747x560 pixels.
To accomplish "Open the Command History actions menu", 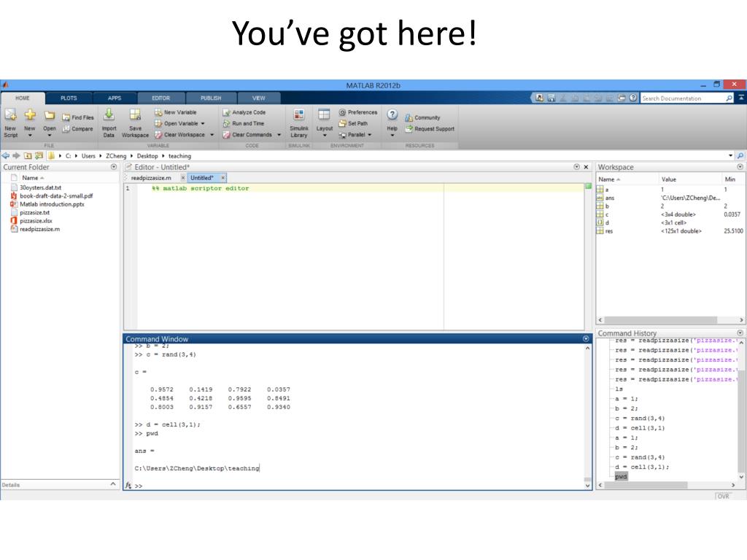I will tap(740, 332).
